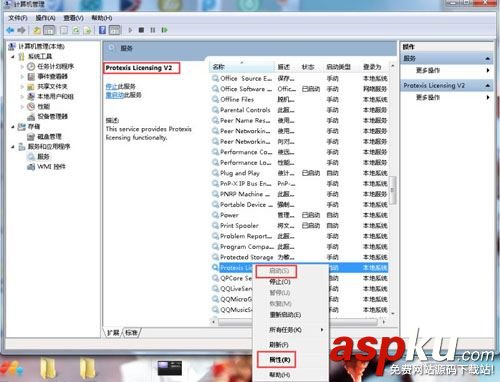Image resolution: width=500 pixels, height=382 pixels.
Task: Switch to the 标准 tab
Action: coord(131,332)
